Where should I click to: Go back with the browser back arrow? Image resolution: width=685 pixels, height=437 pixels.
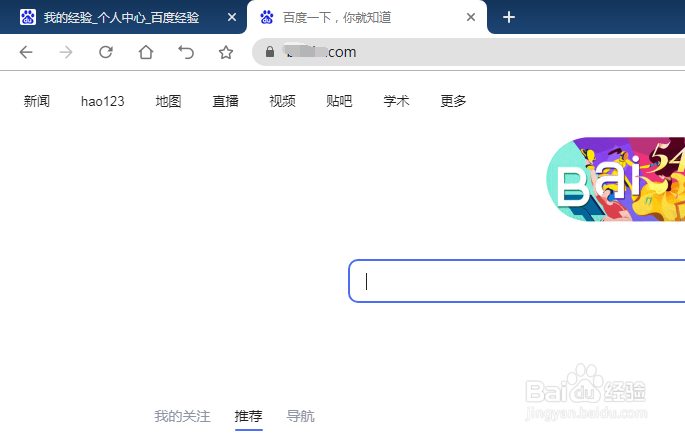pyautogui.click(x=26, y=52)
